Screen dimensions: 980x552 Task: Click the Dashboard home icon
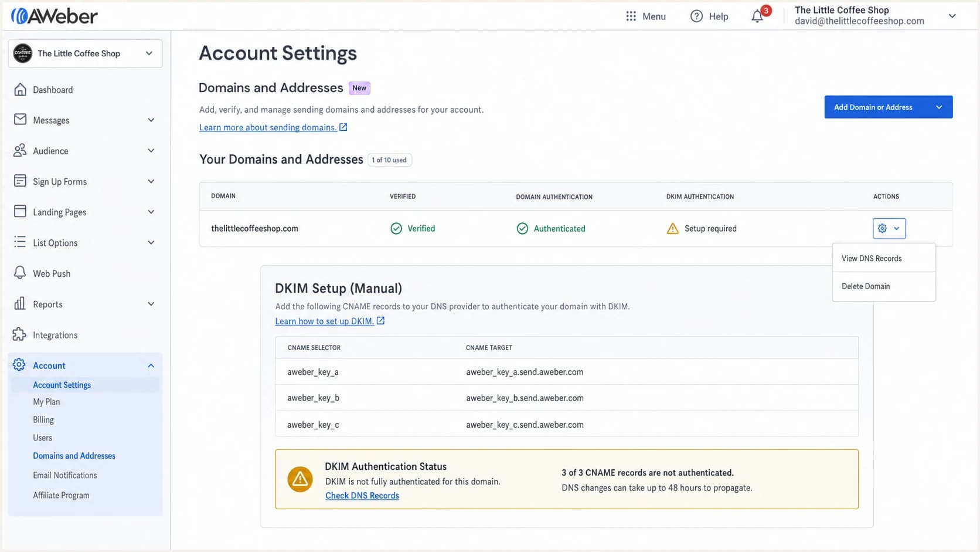[20, 89]
